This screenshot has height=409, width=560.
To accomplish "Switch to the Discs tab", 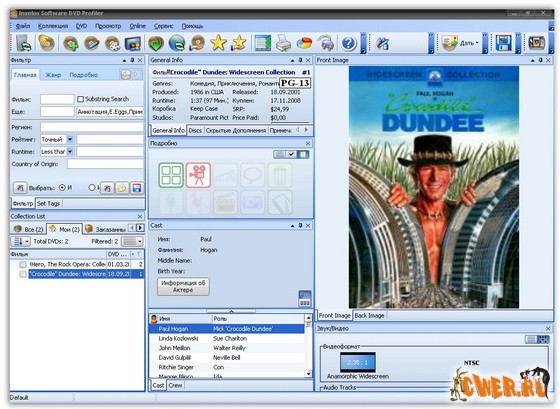I will tap(195, 131).
